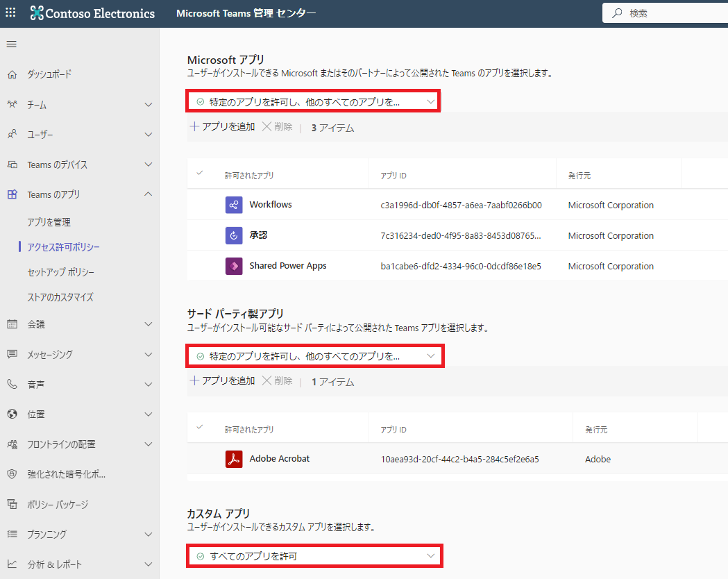Click the Workflows app icon
The height and width of the screenshot is (579, 728).
click(x=234, y=205)
